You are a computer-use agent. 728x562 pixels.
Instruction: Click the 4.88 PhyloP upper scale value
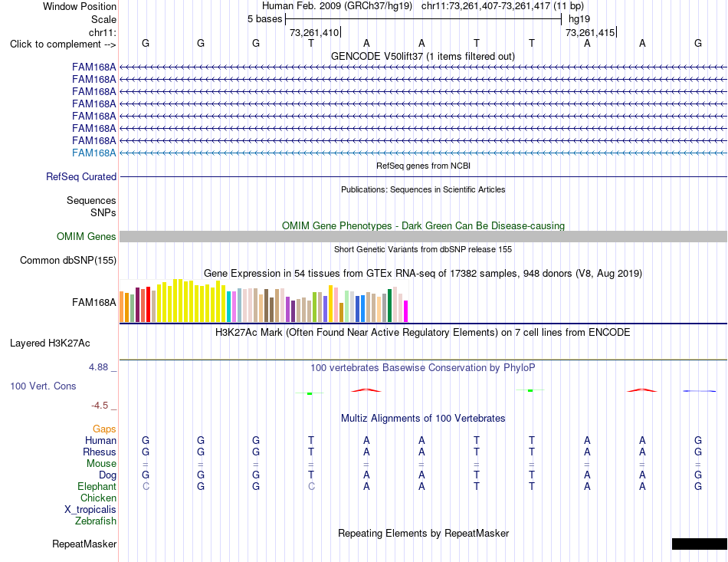98,367
